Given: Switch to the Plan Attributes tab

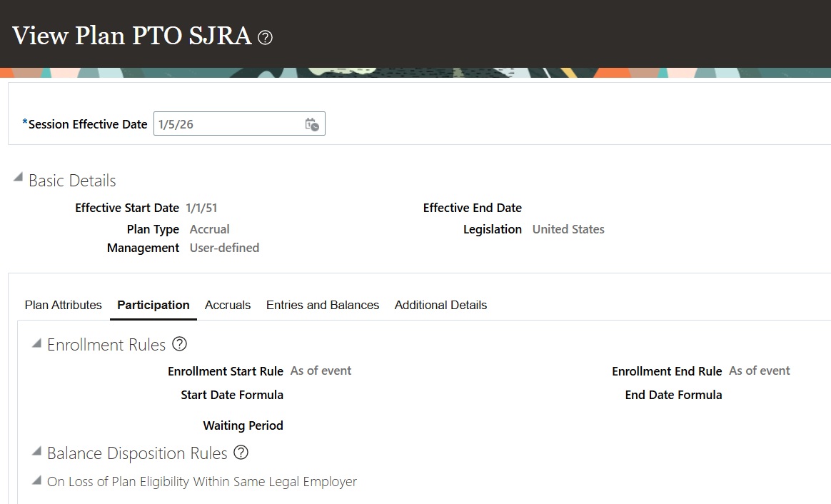Looking at the screenshot, I should 64,305.
